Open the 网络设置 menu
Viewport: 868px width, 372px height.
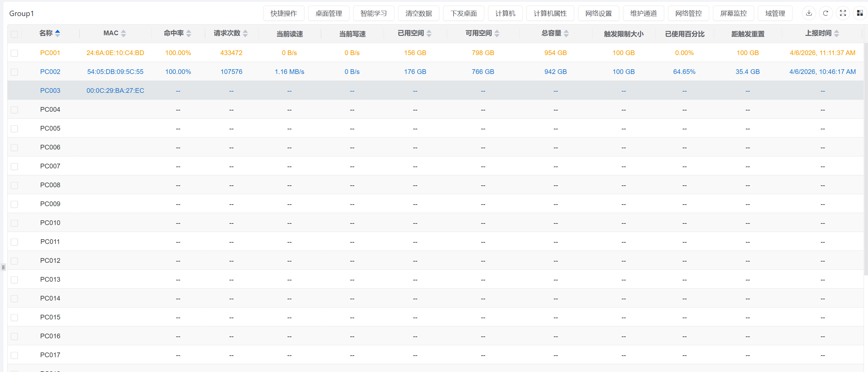coord(598,13)
